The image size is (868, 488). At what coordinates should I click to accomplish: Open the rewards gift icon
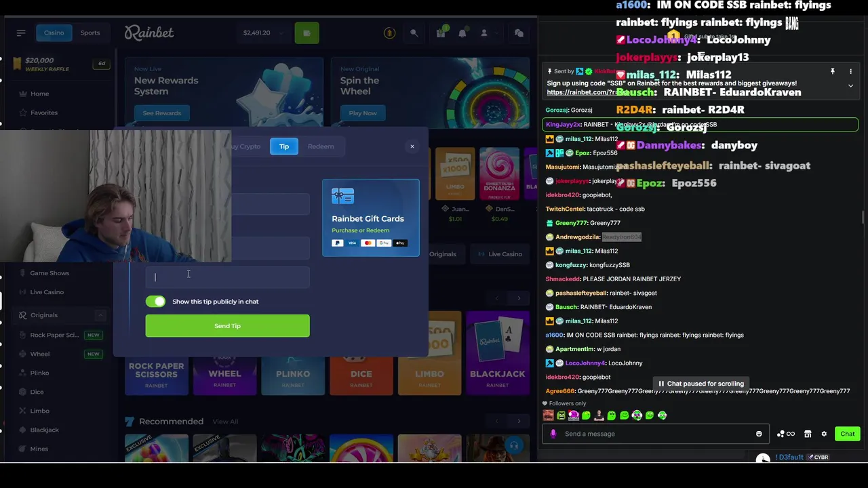(x=441, y=33)
